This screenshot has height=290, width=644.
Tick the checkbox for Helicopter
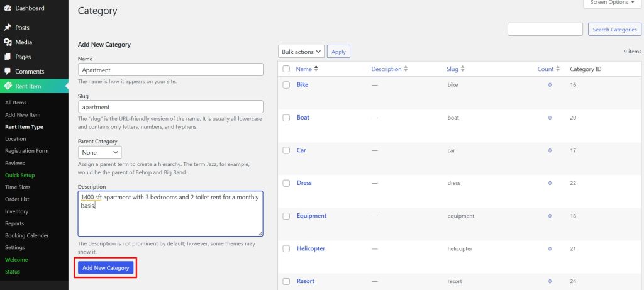point(286,248)
